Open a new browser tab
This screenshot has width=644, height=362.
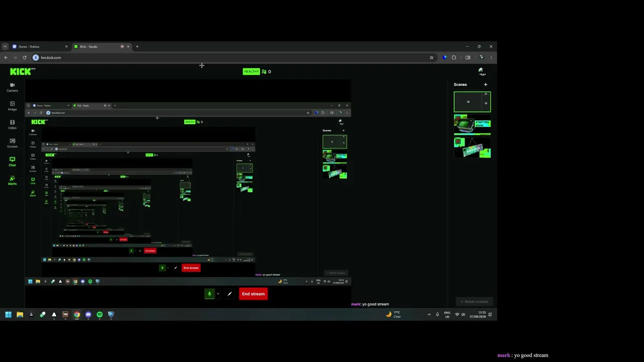[137, 47]
